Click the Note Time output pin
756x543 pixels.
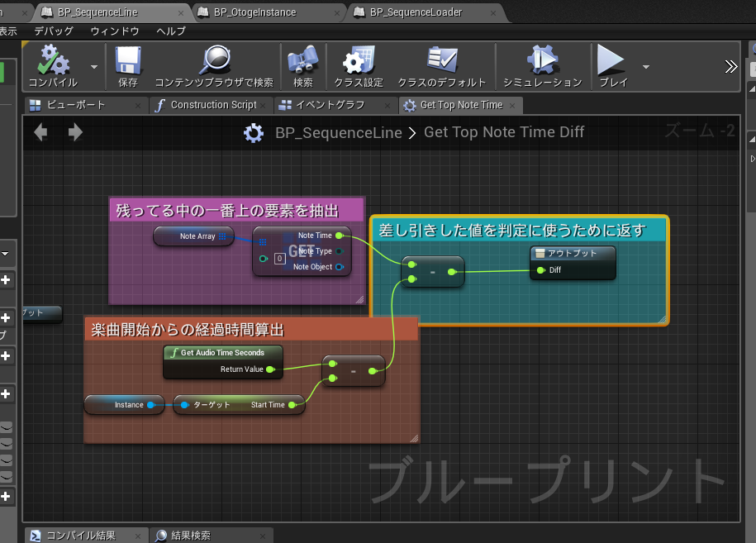340,236
